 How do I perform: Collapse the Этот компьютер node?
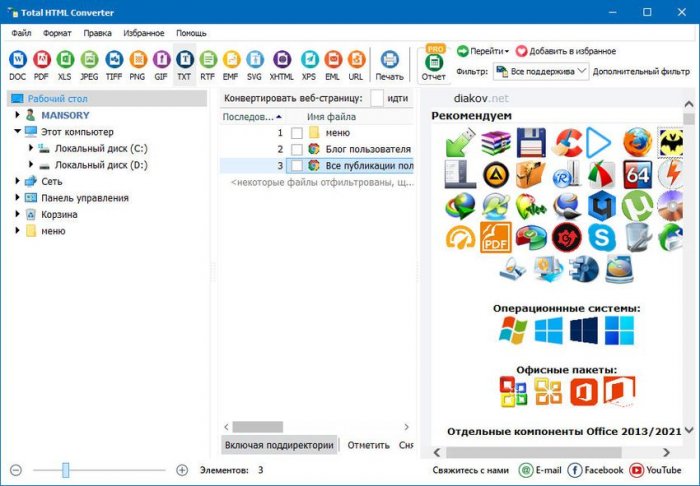17,132
